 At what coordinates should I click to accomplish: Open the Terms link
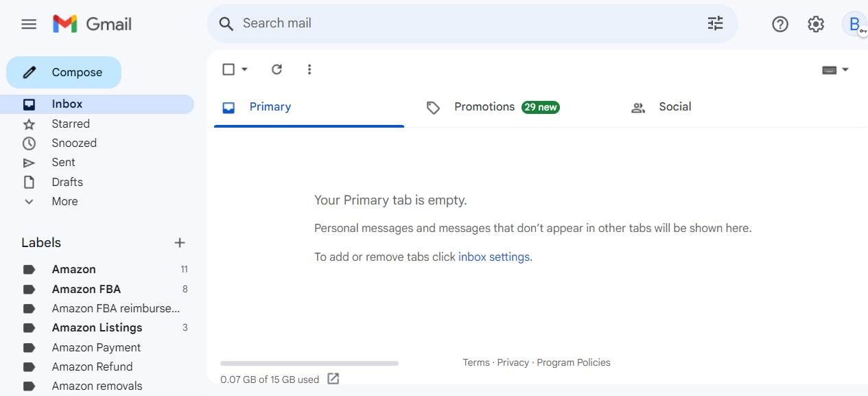pos(476,362)
